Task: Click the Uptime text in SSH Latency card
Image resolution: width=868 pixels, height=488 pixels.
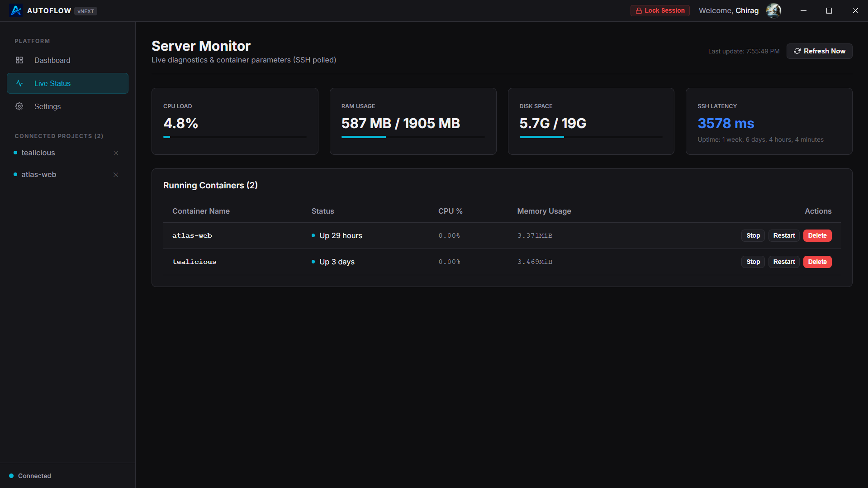Action: tap(760, 139)
